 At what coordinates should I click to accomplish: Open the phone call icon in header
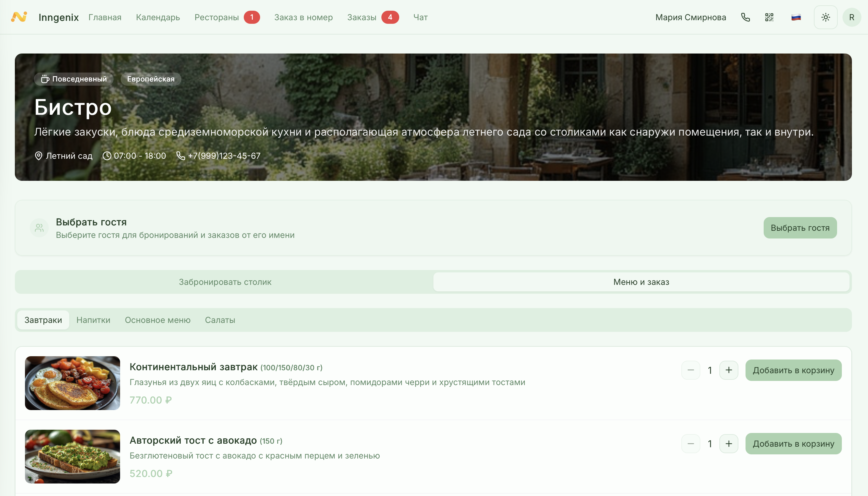click(746, 17)
